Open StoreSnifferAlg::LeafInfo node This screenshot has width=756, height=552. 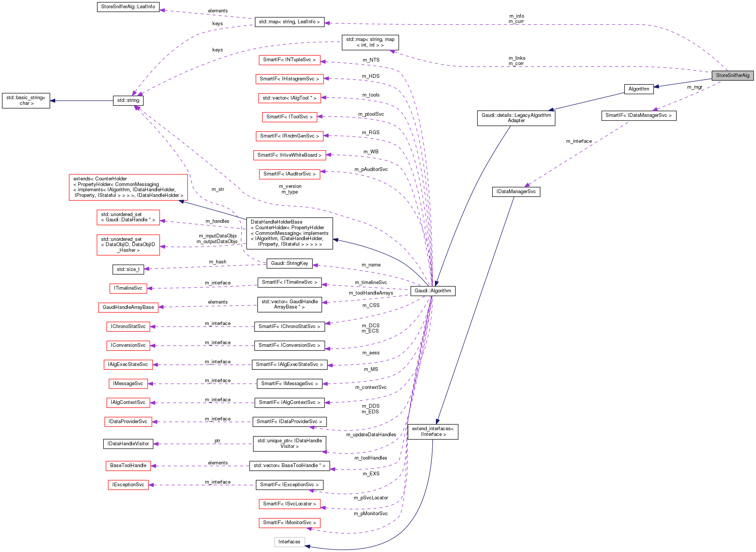point(128,6)
